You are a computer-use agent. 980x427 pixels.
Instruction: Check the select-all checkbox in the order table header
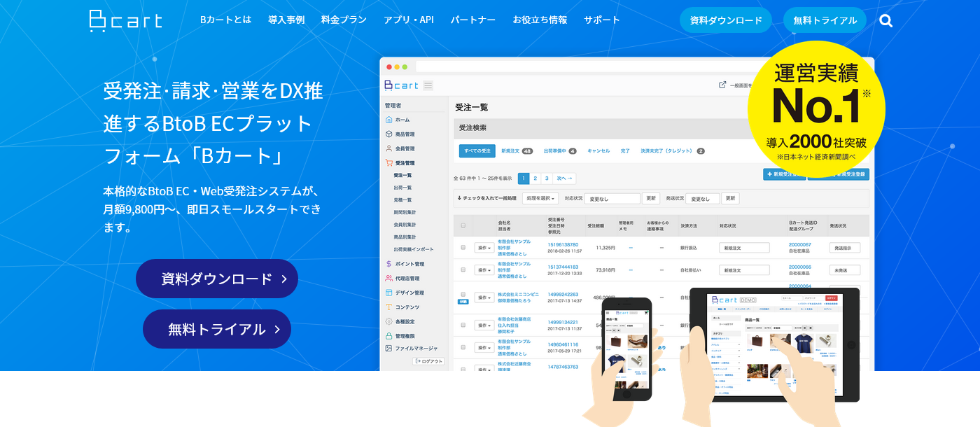point(462,225)
